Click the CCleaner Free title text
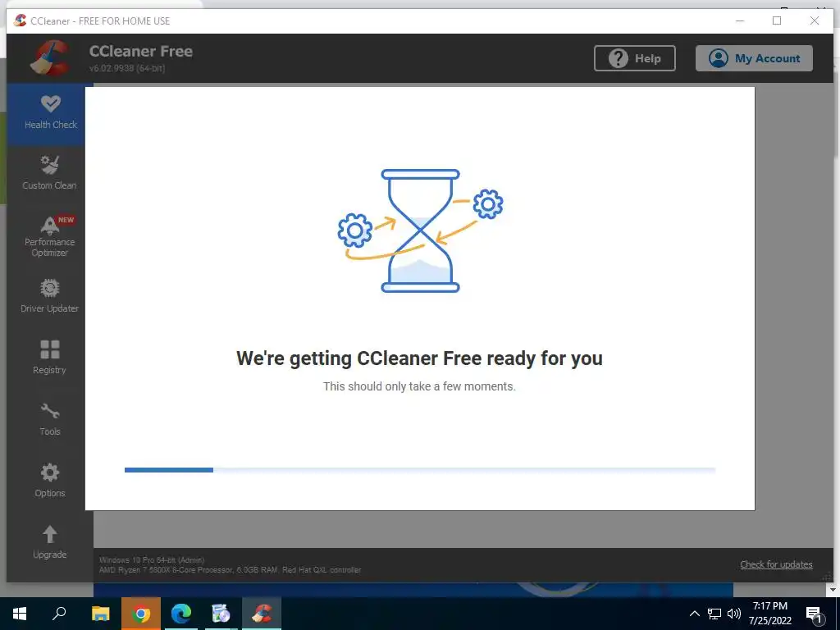 click(141, 51)
